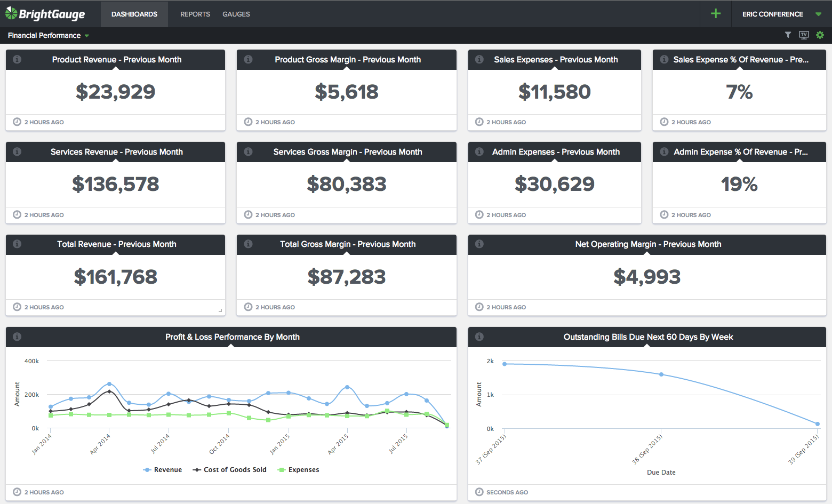Expand the Financial Performance dashboard dropdown
The height and width of the screenshot is (504, 832).
pyautogui.click(x=49, y=36)
